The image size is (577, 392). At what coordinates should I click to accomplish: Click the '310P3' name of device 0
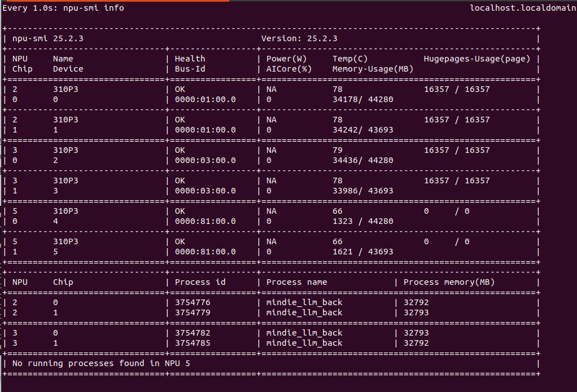click(x=65, y=89)
